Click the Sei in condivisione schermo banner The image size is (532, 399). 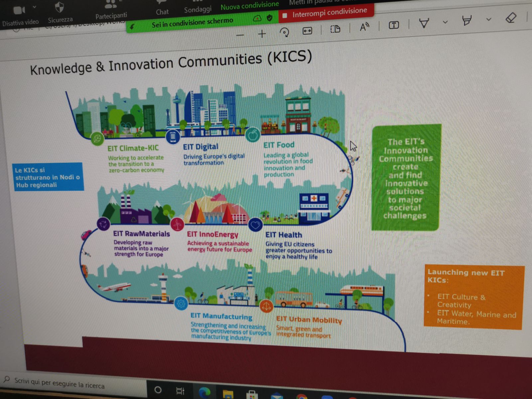pos(192,23)
